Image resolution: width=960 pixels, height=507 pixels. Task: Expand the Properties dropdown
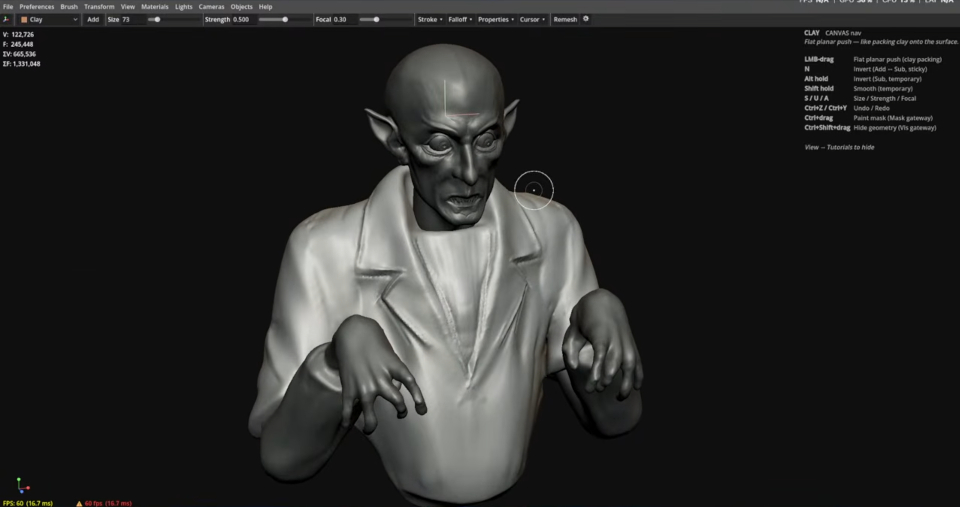click(496, 20)
